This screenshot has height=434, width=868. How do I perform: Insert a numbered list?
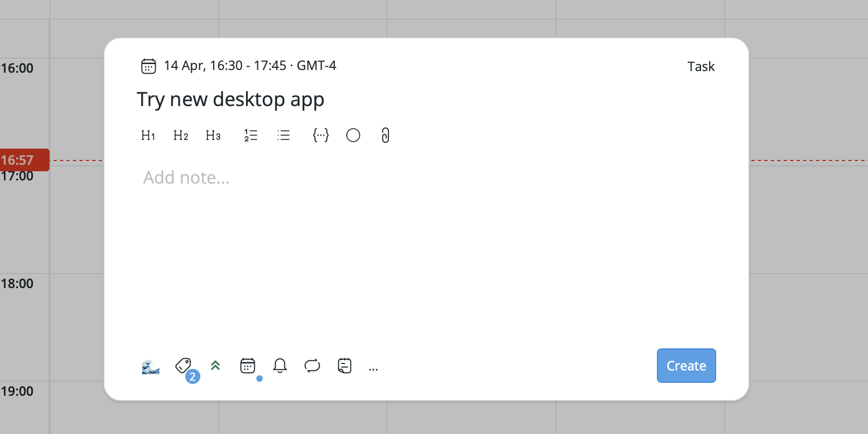(x=251, y=135)
